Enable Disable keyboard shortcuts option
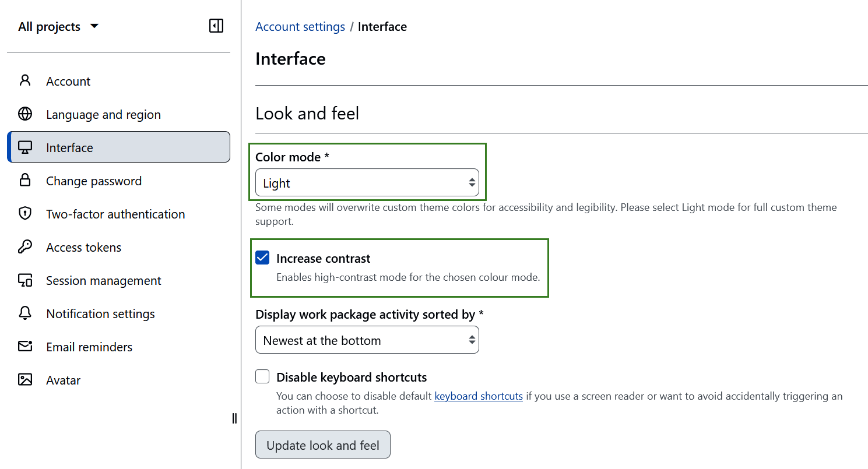Image resolution: width=868 pixels, height=469 pixels. tap(262, 376)
